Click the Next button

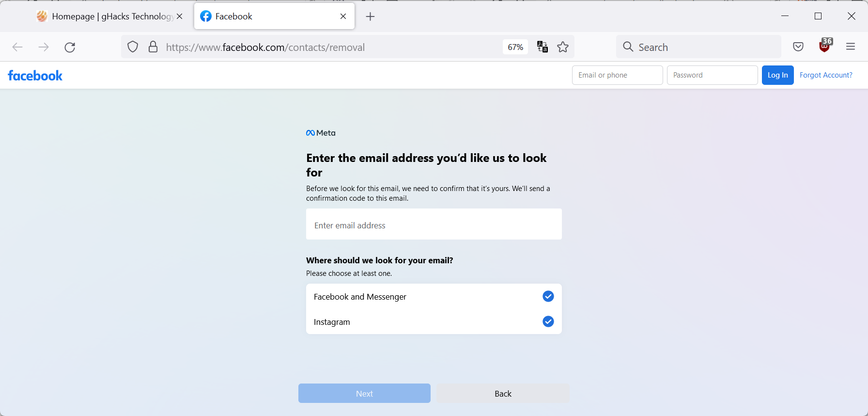click(364, 393)
